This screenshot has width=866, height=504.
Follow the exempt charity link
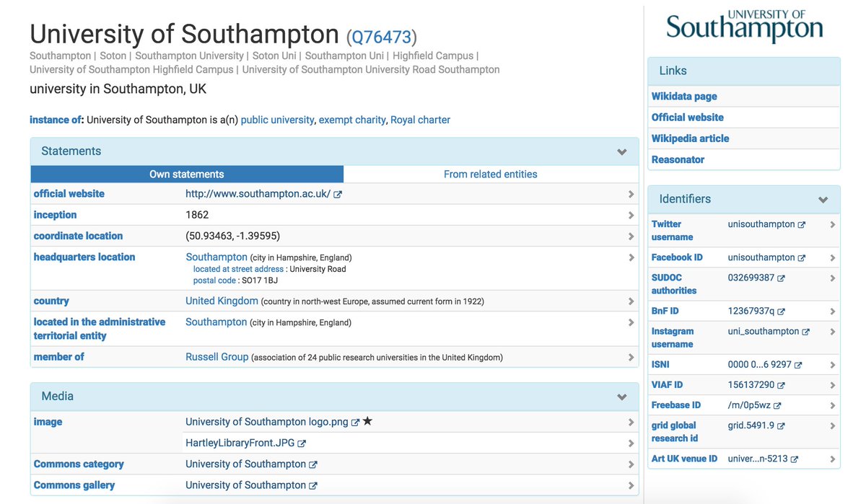[352, 120]
